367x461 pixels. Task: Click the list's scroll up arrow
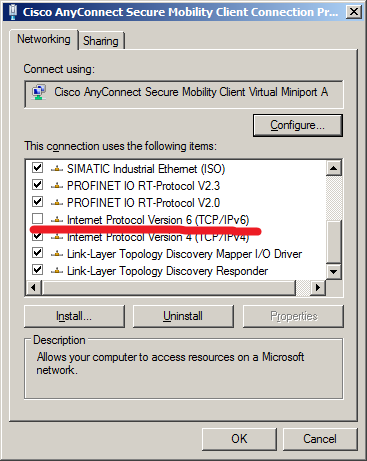(334, 168)
